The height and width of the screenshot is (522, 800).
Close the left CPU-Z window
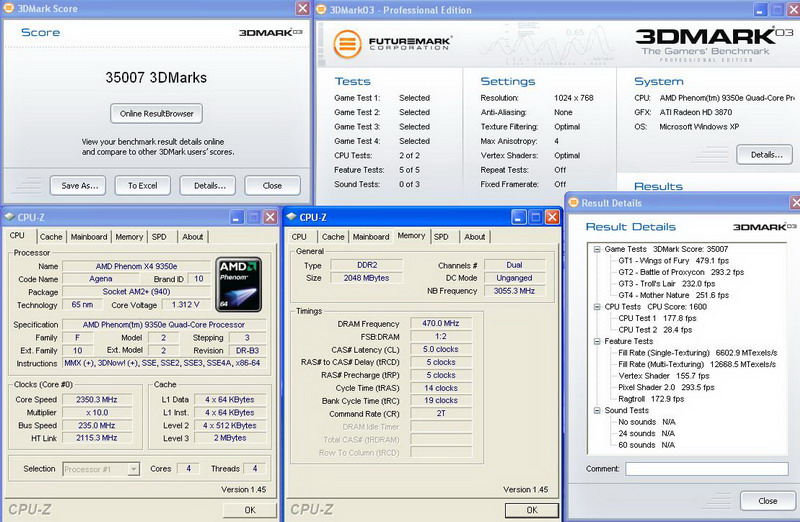click(x=270, y=217)
